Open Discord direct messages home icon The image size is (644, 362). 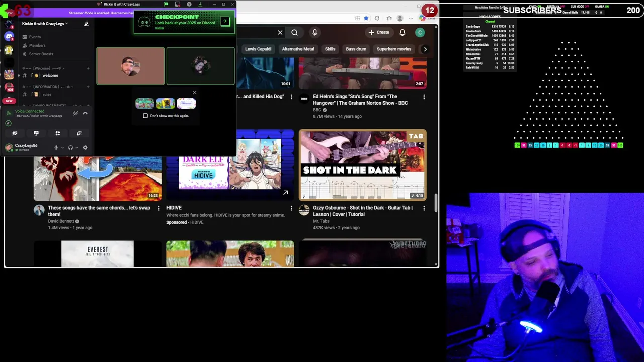[x=9, y=37]
